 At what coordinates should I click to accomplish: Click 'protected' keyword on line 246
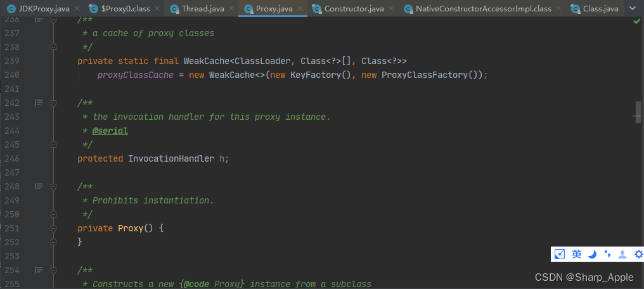click(100, 158)
